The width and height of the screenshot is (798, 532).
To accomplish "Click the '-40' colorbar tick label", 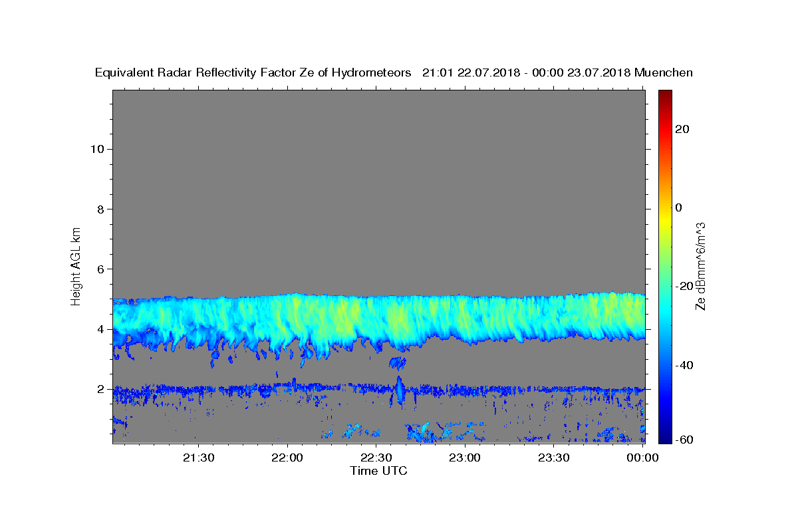I will [684, 365].
